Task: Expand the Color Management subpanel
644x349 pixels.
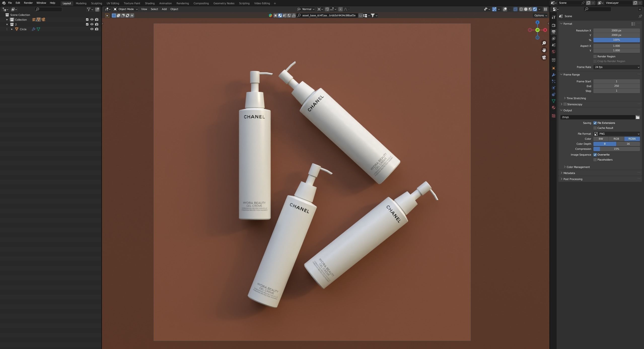Action: [578, 167]
